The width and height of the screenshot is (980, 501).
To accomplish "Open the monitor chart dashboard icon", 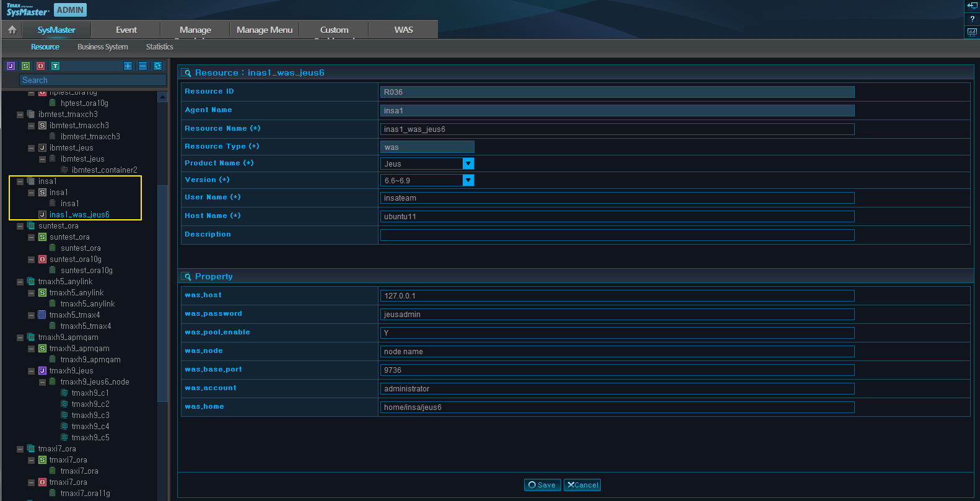I will tap(972, 32).
